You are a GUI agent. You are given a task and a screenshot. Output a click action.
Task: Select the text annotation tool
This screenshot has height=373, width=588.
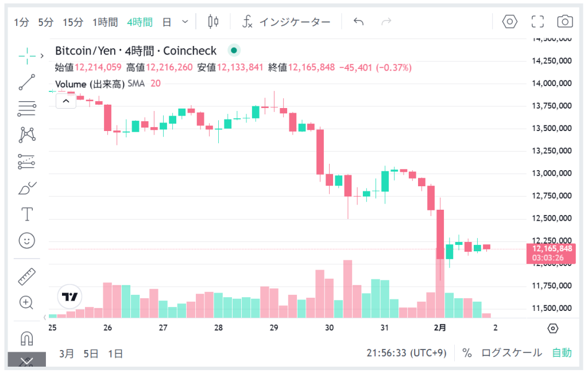(26, 214)
